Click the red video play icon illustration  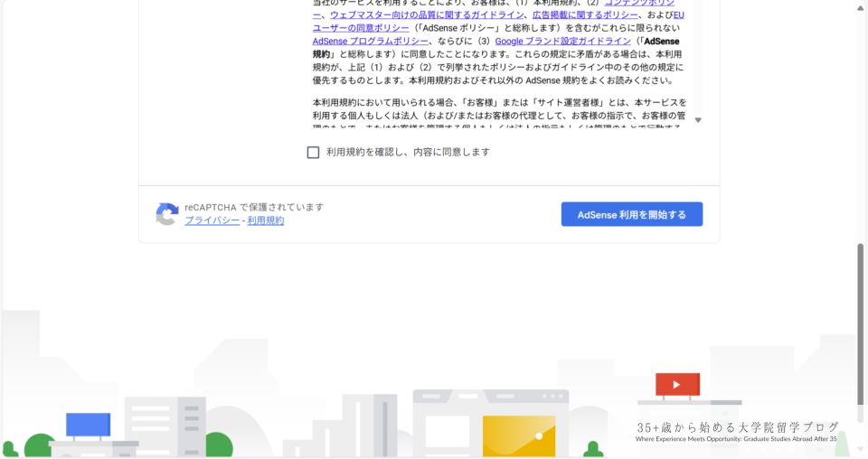pos(677,385)
